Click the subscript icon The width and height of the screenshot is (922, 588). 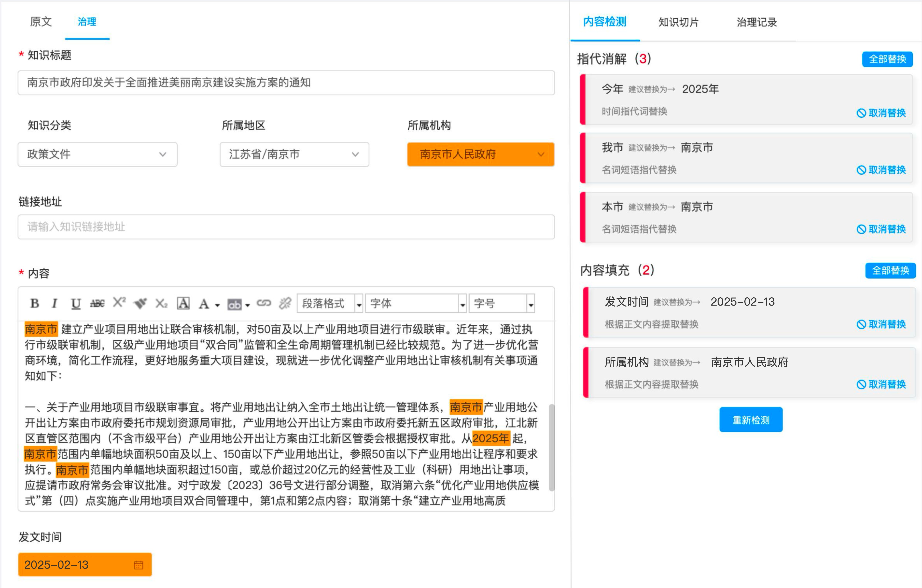pos(161,304)
